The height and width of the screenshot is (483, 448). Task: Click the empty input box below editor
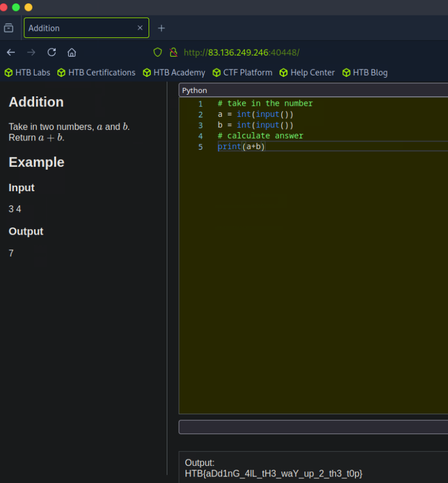[314, 427]
